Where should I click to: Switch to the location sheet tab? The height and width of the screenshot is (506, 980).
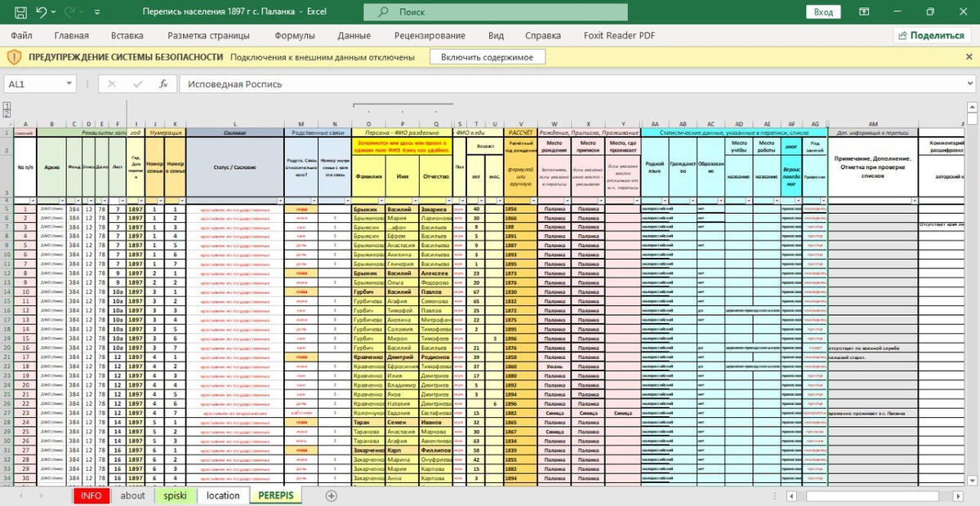tap(223, 495)
